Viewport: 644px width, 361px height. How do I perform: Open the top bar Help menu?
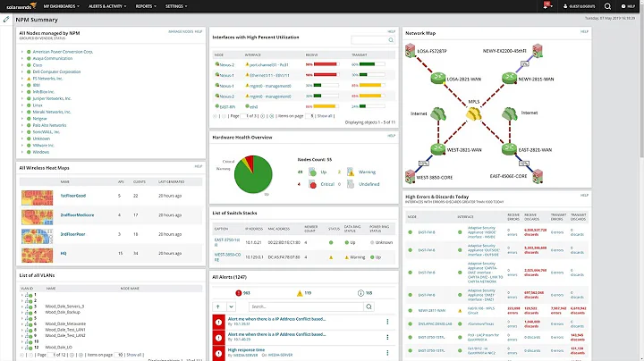point(629,6)
